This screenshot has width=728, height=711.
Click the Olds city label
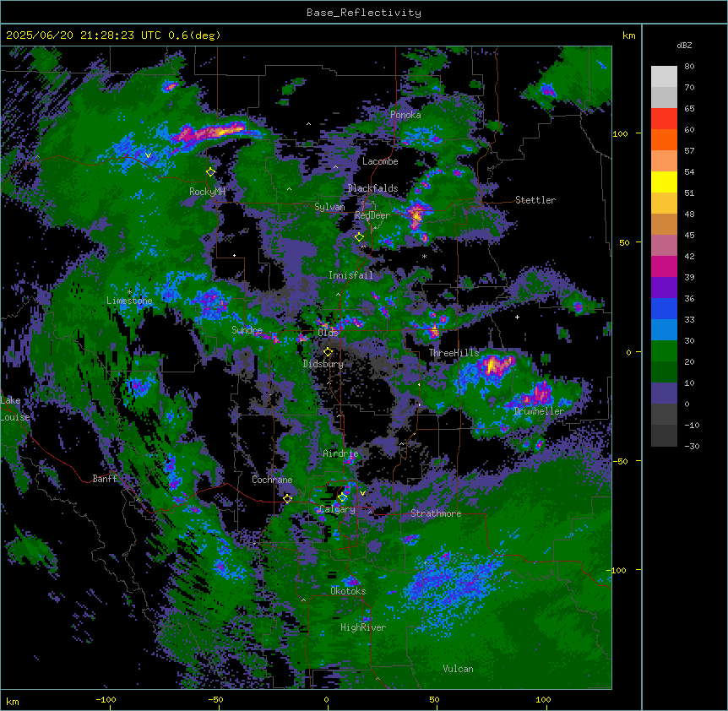pyautogui.click(x=328, y=333)
